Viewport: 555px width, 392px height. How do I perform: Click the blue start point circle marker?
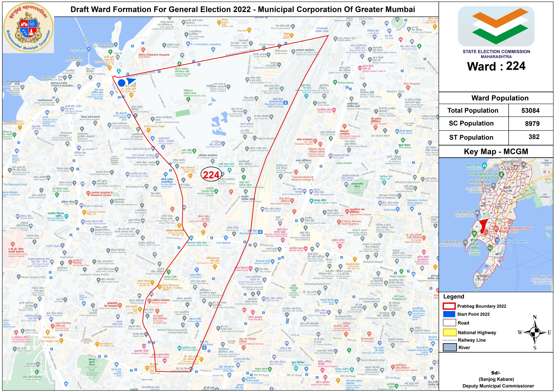122,83
